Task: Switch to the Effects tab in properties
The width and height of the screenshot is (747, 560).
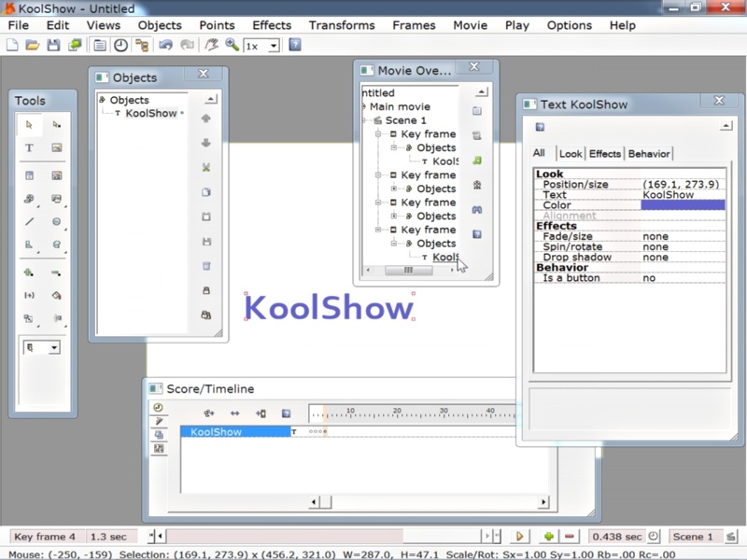Action: [604, 154]
